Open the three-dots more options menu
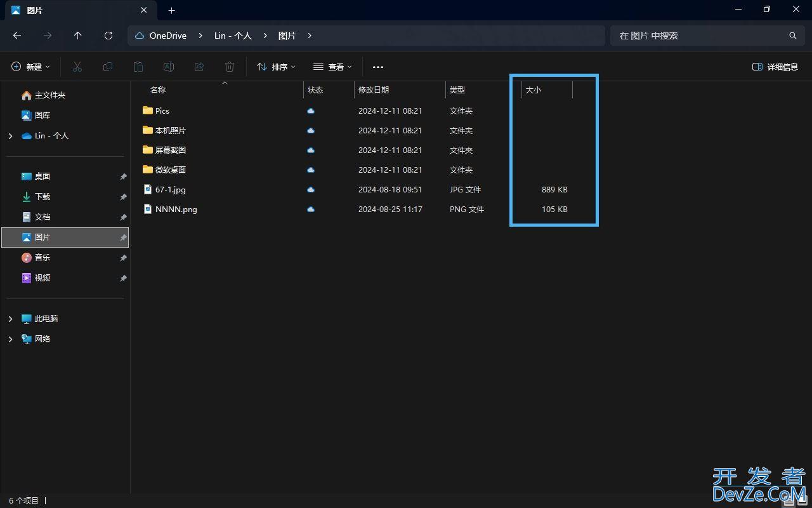Viewport: 812px width, 508px height. click(x=378, y=67)
